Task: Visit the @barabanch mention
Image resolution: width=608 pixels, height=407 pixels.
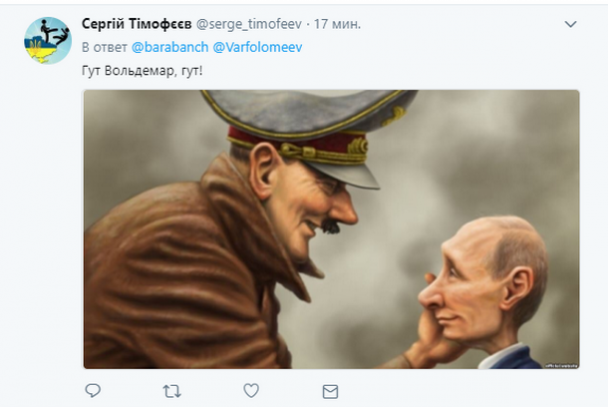Action: coord(170,47)
